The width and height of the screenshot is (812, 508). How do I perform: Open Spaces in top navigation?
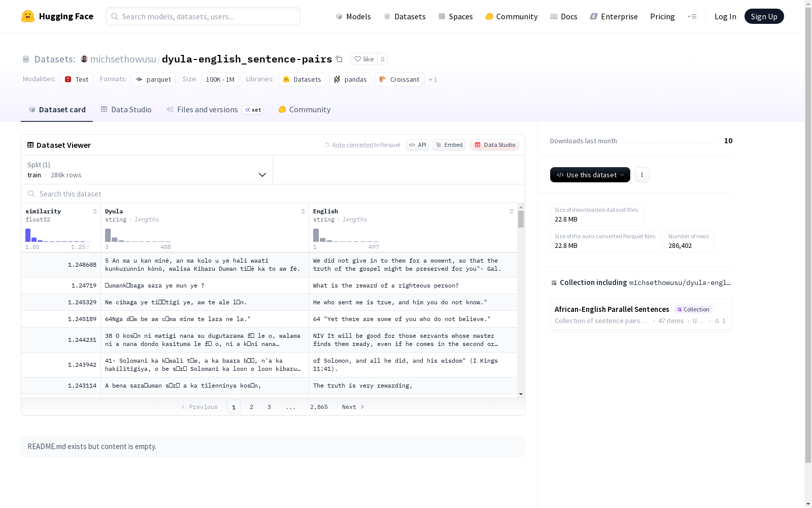455,16
